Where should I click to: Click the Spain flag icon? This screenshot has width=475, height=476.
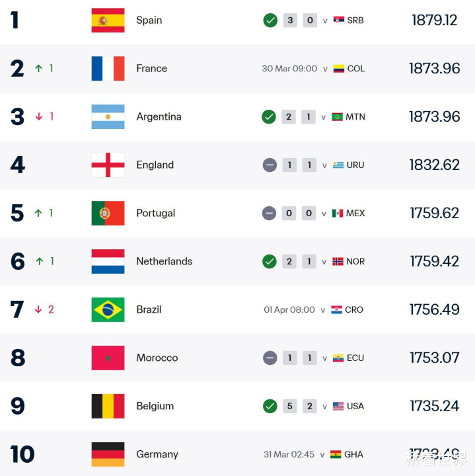pyautogui.click(x=108, y=20)
